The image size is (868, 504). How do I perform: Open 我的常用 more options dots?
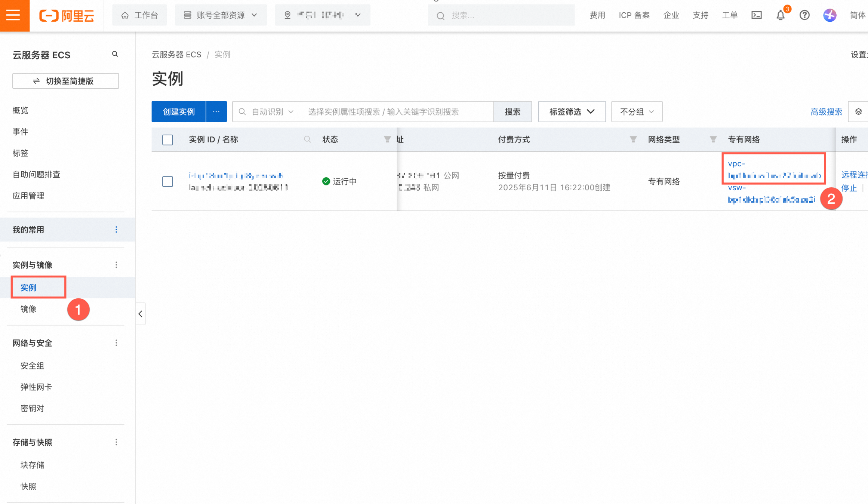(116, 230)
